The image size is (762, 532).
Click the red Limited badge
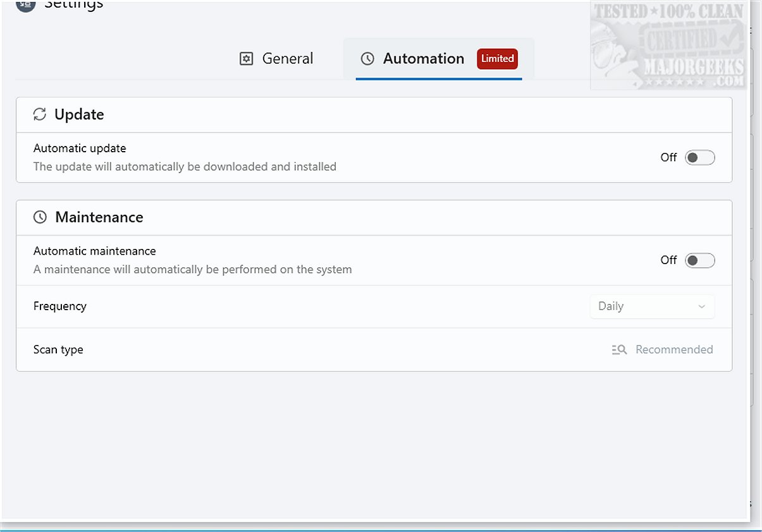(x=497, y=59)
